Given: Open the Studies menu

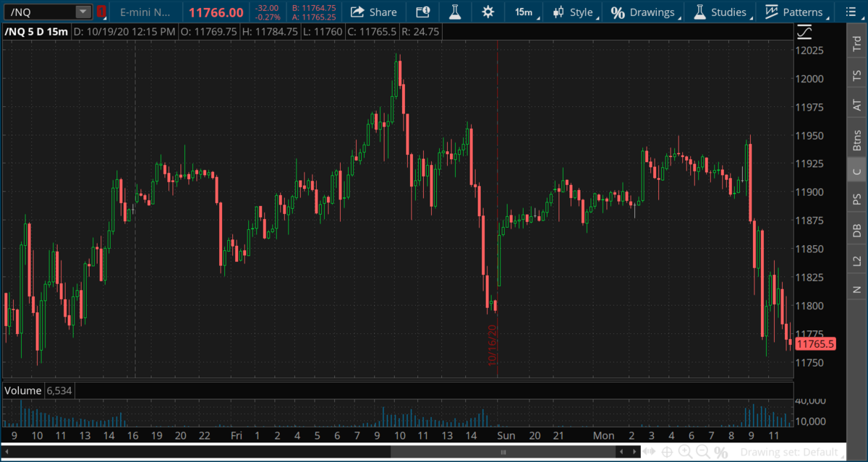Looking at the screenshot, I should 720,12.
